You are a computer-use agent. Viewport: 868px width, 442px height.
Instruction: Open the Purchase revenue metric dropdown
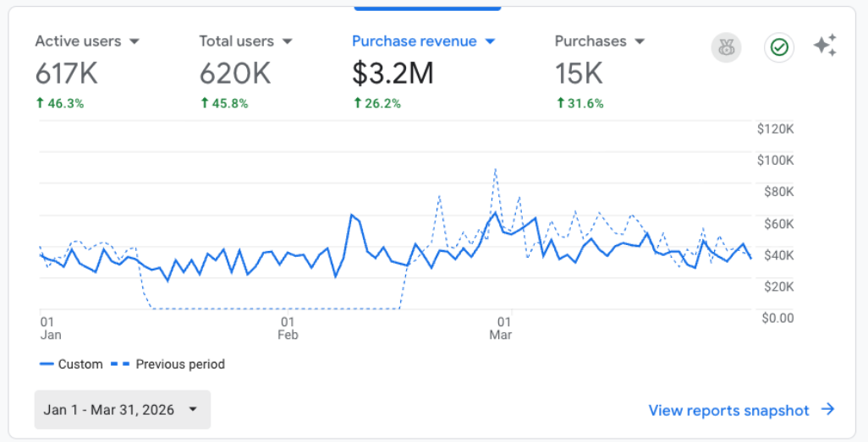tap(490, 41)
